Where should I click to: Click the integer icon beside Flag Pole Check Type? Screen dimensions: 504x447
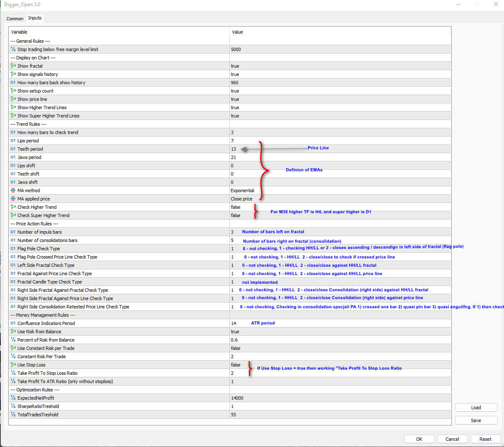click(x=13, y=249)
